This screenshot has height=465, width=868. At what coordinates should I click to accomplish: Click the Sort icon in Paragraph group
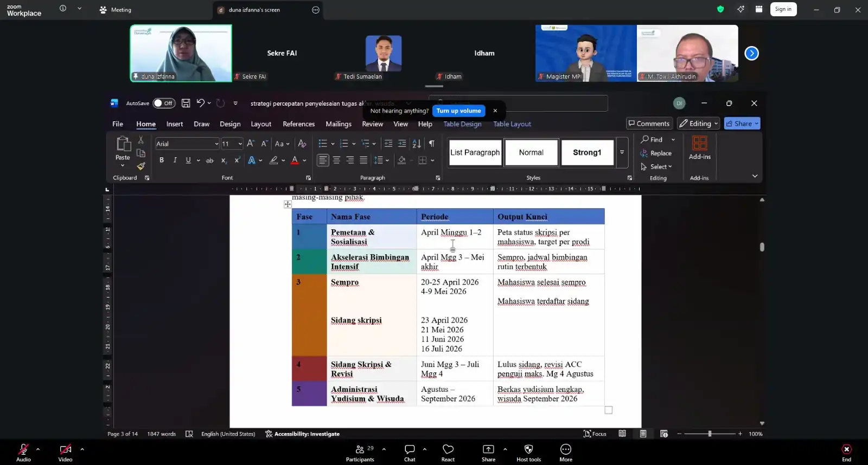coord(417,144)
